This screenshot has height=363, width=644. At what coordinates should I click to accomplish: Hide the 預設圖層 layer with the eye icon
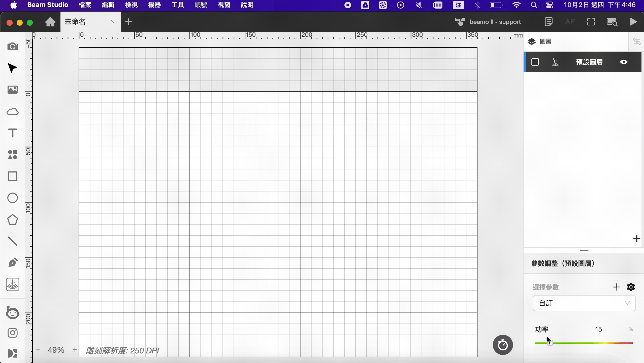tap(624, 62)
